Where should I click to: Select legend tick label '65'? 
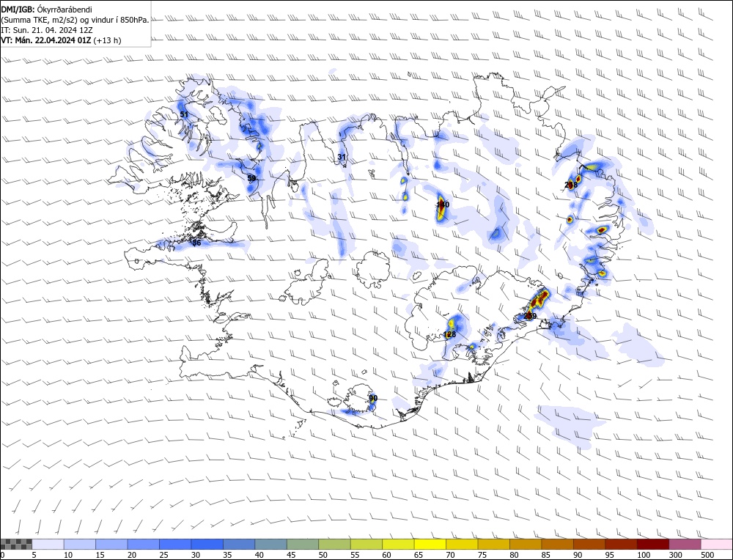tap(419, 555)
